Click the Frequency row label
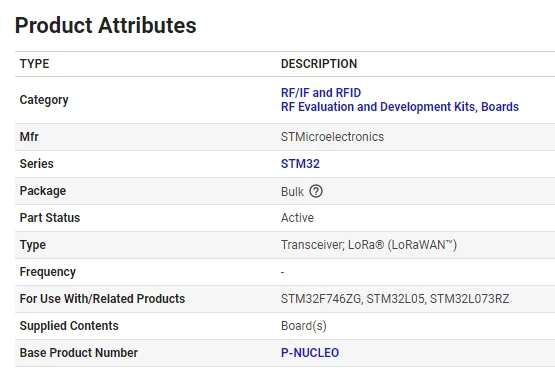555x373 pixels. tap(47, 272)
